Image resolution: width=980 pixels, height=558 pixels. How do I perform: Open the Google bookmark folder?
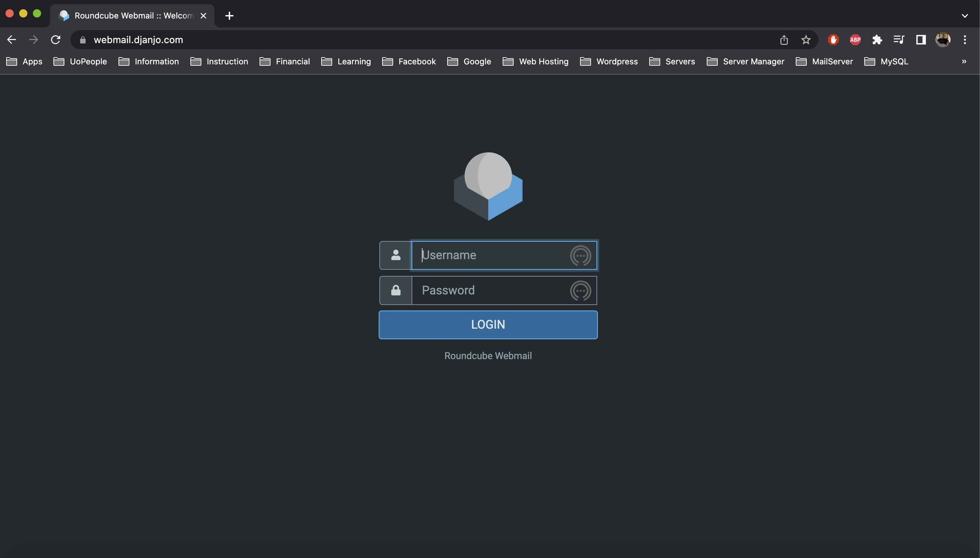469,61
